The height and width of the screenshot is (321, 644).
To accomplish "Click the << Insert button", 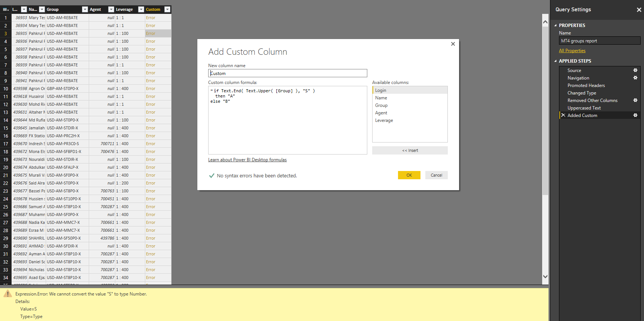I will pos(410,150).
